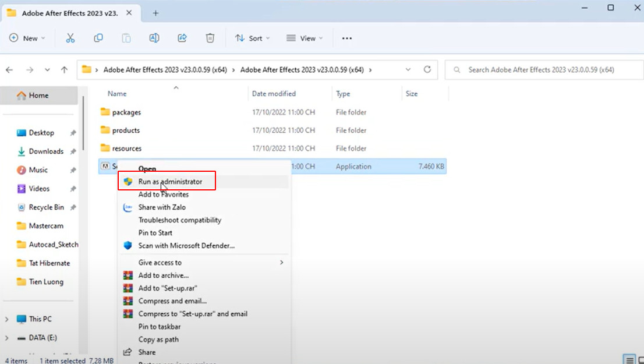Click the Rename icon in toolbar

(x=154, y=38)
